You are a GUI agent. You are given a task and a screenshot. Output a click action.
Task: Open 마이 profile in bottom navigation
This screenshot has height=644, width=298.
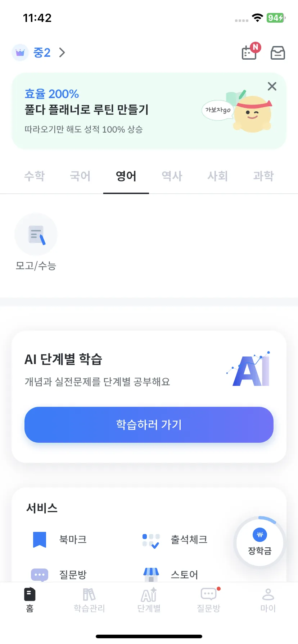268,600
